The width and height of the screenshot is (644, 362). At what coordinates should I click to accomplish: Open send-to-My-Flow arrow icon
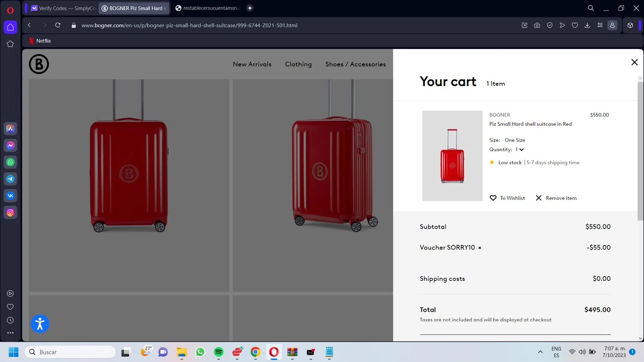[x=562, y=25]
